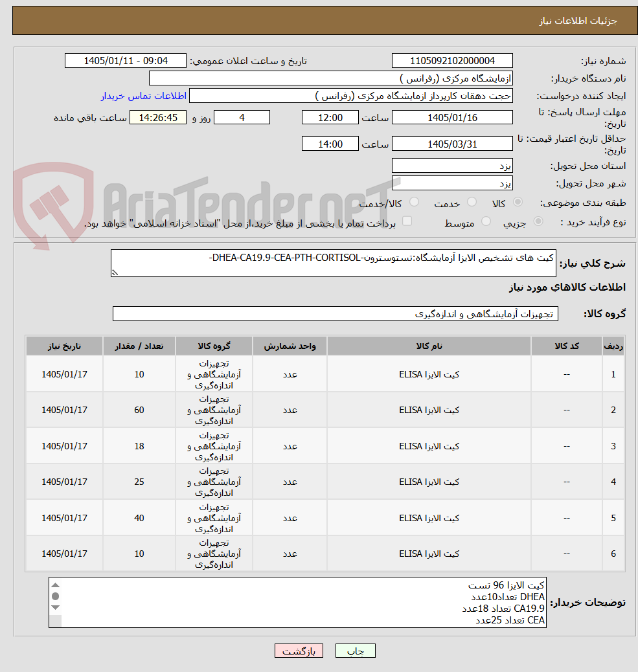Click quantity 40 in row 5

(x=139, y=518)
